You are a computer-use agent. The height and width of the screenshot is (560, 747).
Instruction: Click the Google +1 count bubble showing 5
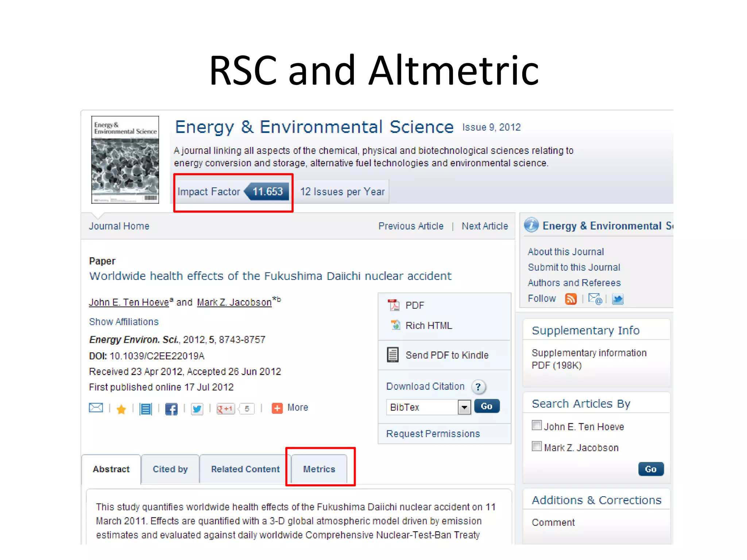click(247, 409)
